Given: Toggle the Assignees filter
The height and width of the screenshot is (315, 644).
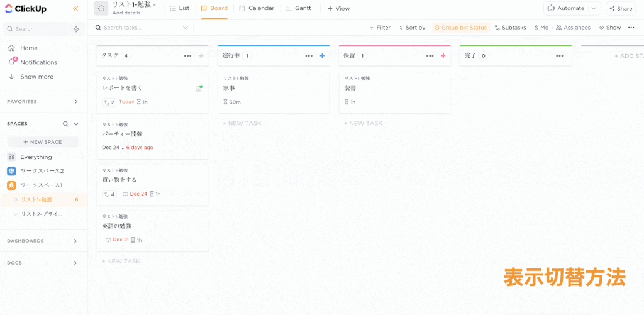Looking at the screenshot, I should (x=572, y=28).
